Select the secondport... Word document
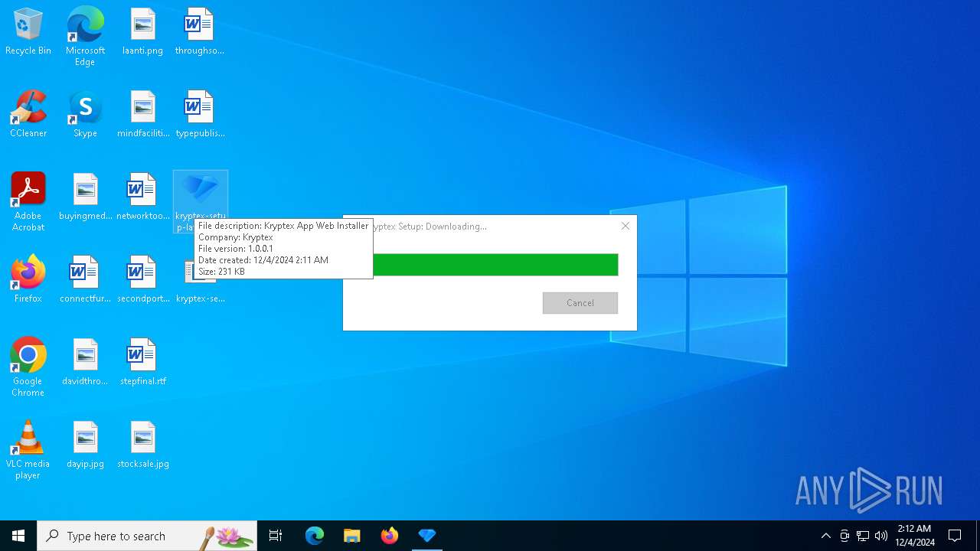Image resolution: width=980 pixels, height=551 pixels. 142,280
